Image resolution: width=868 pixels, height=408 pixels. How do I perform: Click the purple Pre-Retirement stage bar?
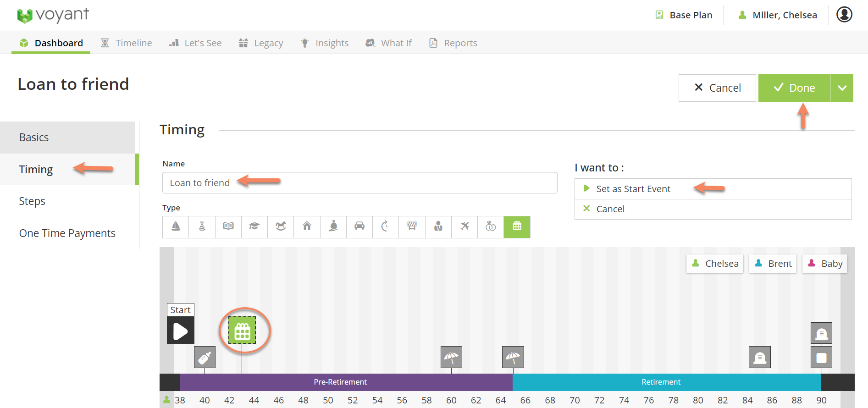pyautogui.click(x=340, y=382)
